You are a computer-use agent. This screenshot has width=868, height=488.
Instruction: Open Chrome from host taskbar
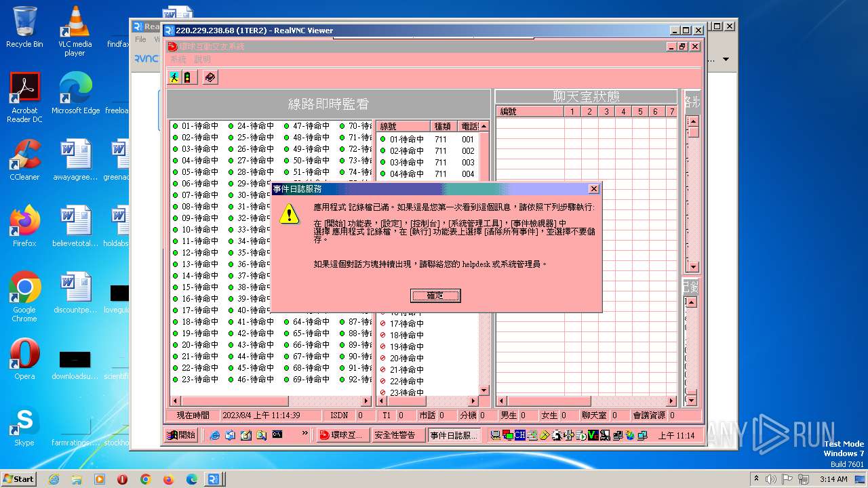pos(145,479)
